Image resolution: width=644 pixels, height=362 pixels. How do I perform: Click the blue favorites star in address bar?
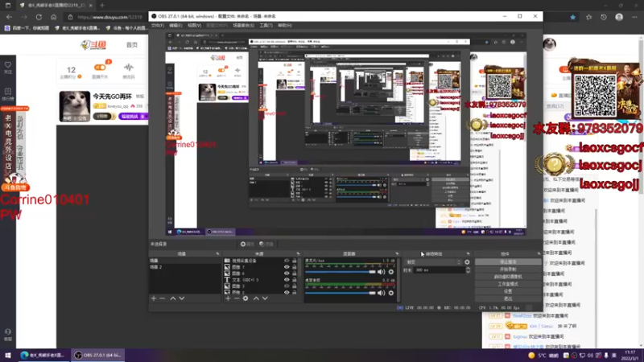point(573,17)
